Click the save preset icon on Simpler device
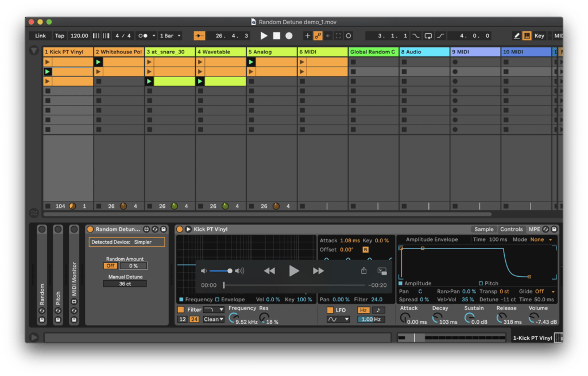This screenshot has width=588, height=376. 554,229
